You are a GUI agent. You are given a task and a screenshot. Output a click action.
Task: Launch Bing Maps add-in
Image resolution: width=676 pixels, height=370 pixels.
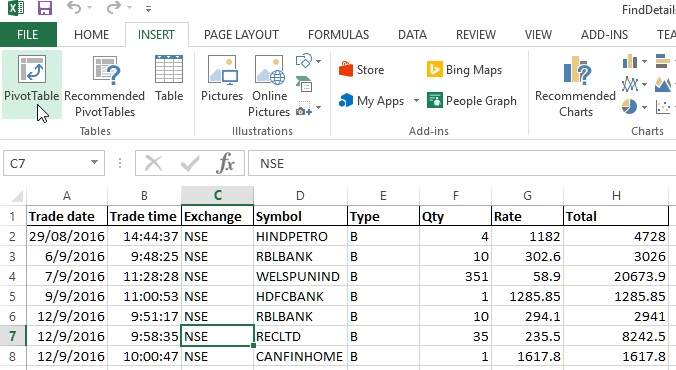[464, 70]
